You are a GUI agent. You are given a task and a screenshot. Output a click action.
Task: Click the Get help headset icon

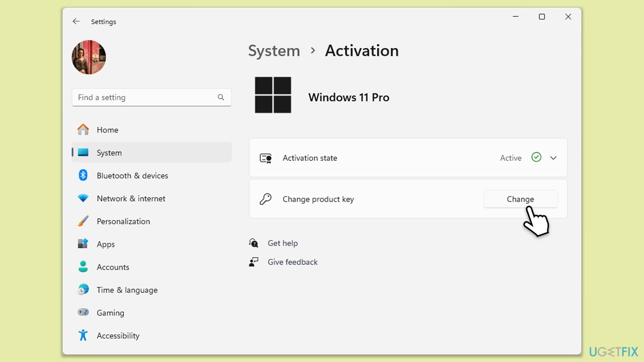click(x=254, y=243)
